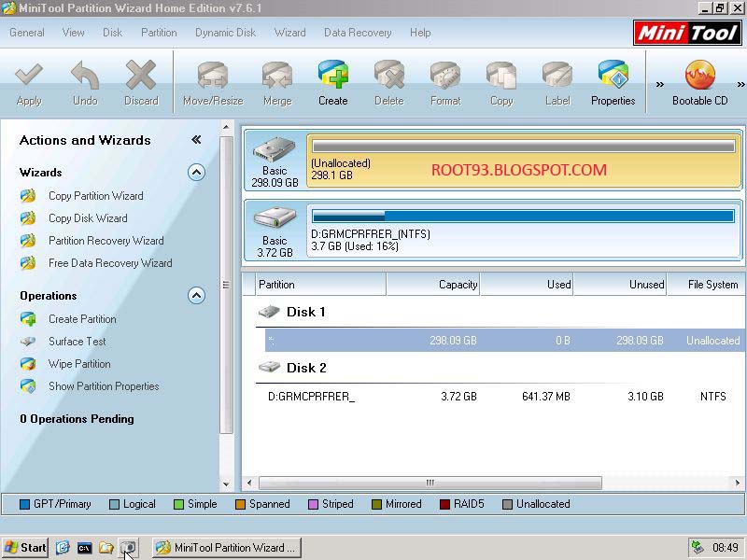The height and width of the screenshot is (560, 747).
Task: Open the Partition menu
Action: [159, 33]
